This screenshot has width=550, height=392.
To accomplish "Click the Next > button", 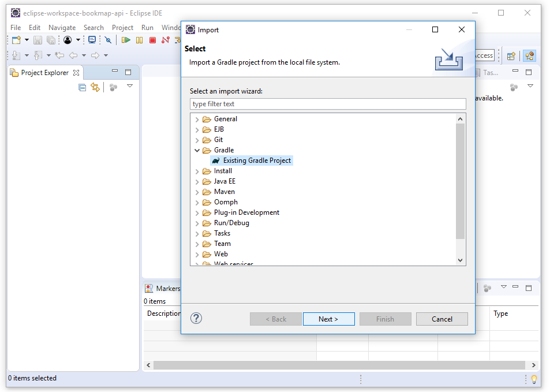I will pyautogui.click(x=328, y=319).
